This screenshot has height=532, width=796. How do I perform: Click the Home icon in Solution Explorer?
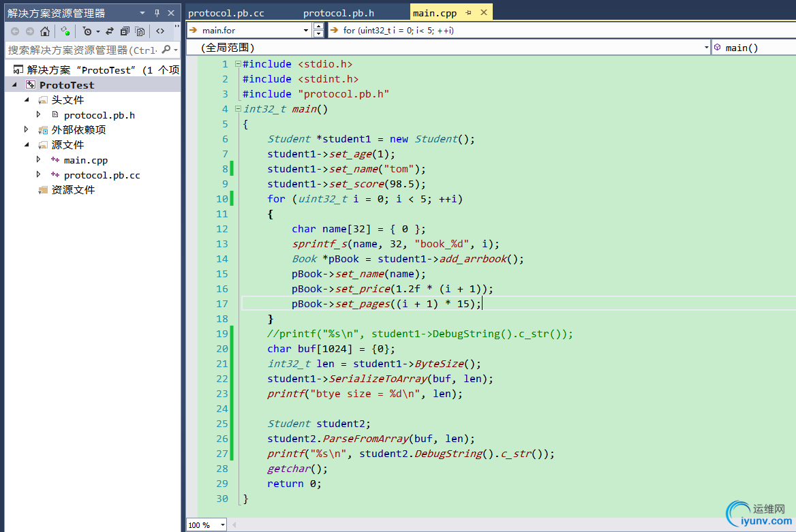pos(45,31)
